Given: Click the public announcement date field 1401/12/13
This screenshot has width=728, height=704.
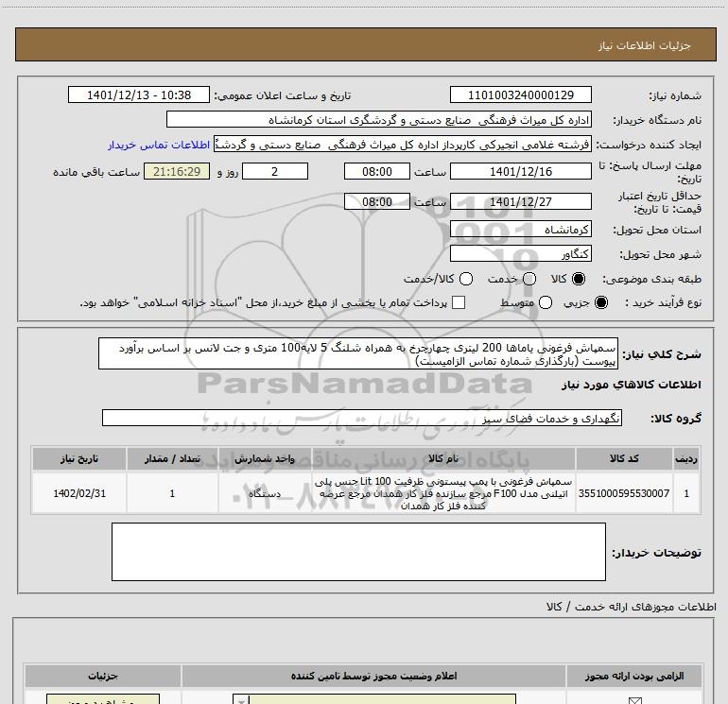Looking at the screenshot, I should (139, 94).
